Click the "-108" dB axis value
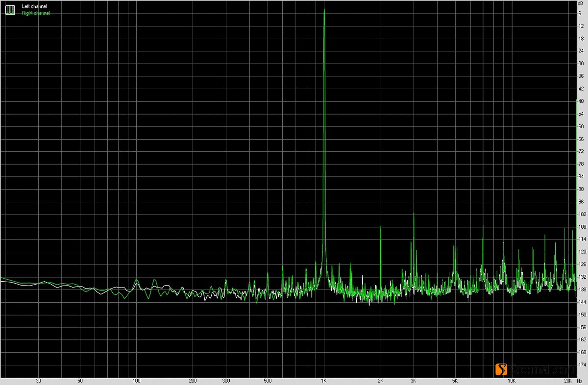This screenshot has width=588, height=385. coord(582,227)
